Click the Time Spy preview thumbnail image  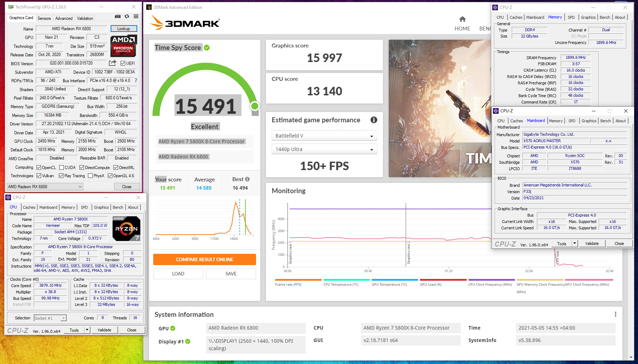(440, 108)
